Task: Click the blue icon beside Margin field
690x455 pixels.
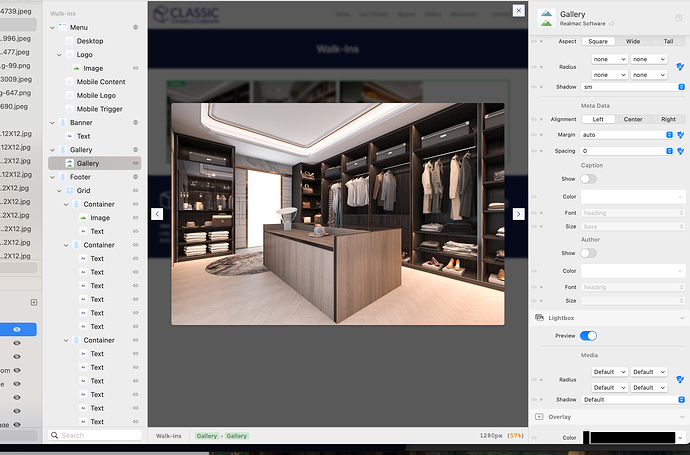Action: pos(680,135)
